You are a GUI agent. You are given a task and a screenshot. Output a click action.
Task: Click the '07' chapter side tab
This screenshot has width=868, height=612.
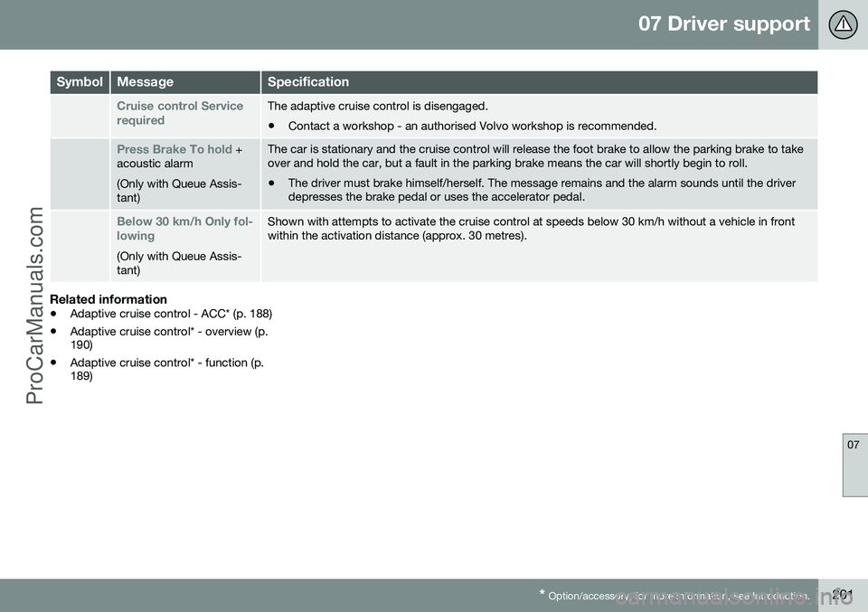[x=854, y=465]
